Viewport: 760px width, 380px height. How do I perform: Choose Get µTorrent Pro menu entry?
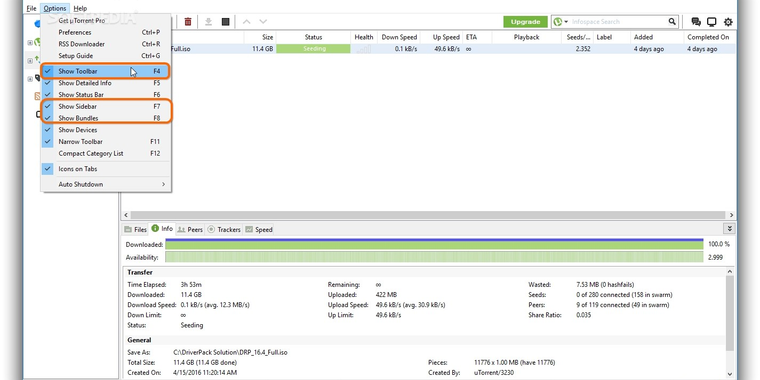click(x=106, y=21)
